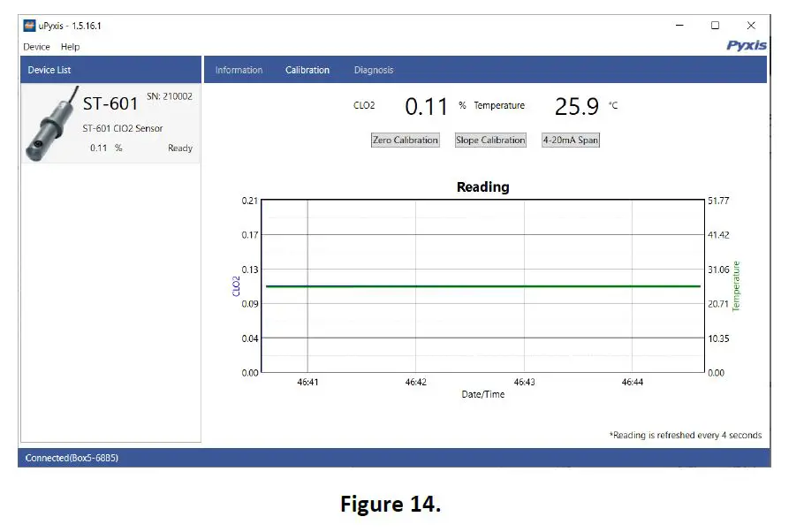Open the Diagnosis tab
This screenshot has height=532, width=804.
[373, 70]
